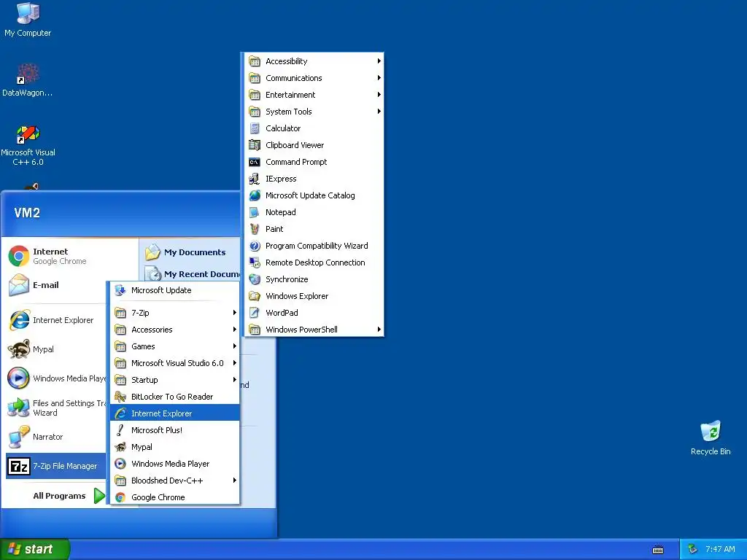The width and height of the screenshot is (747, 560).
Task: Expand the Communications submenu
Action: 314,77
